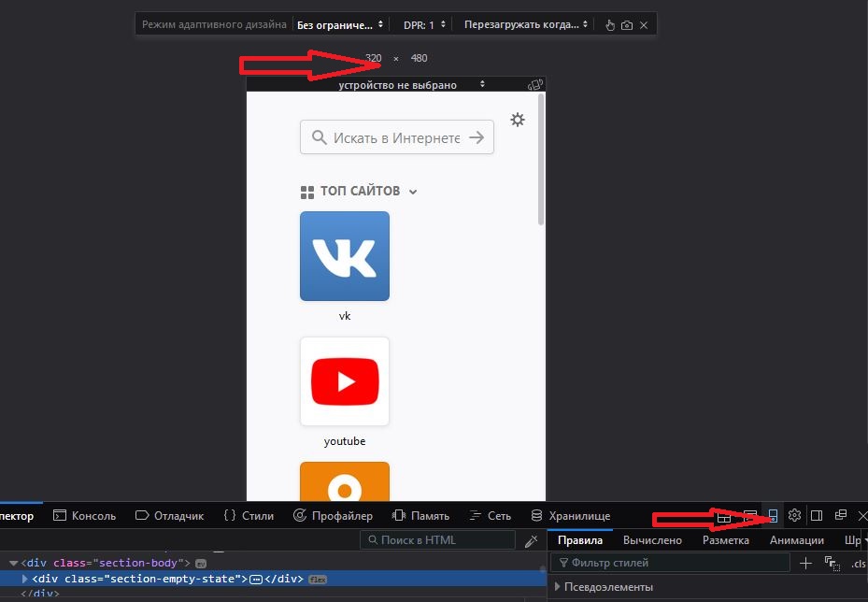Open the DPR: 1 dropdown
The width and height of the screenshot is (868, 602).
[x=424, y=25]
